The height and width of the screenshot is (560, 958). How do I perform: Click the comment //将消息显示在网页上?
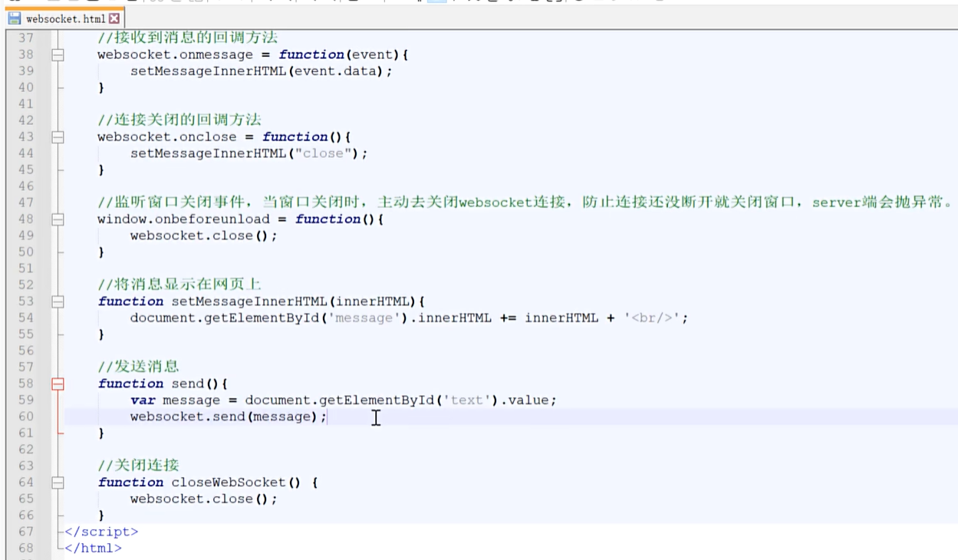pos(179,285)
